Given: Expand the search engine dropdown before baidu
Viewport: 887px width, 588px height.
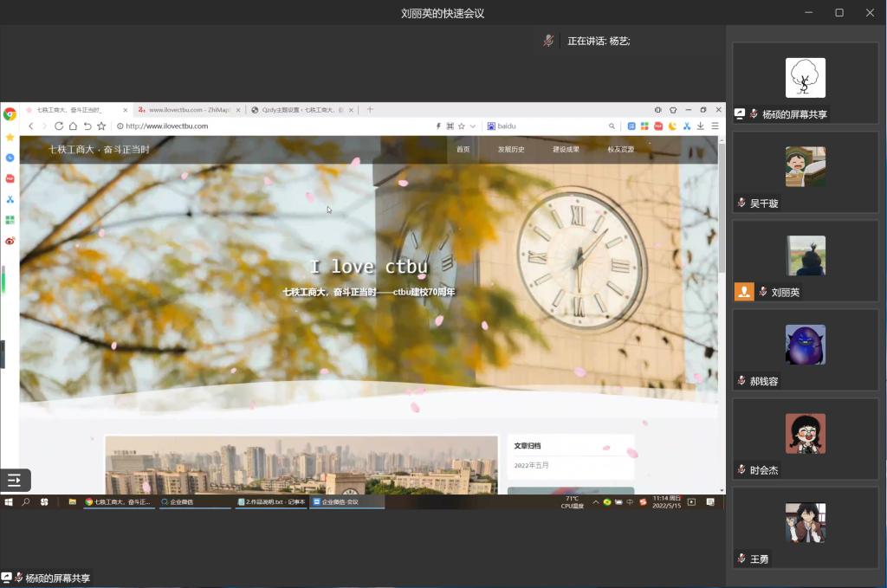Looking at the screenshot, I should tap(491, 126).
